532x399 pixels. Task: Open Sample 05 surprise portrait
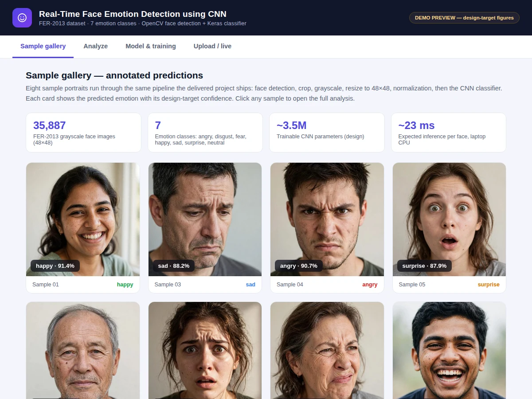(x=450, y=219)
